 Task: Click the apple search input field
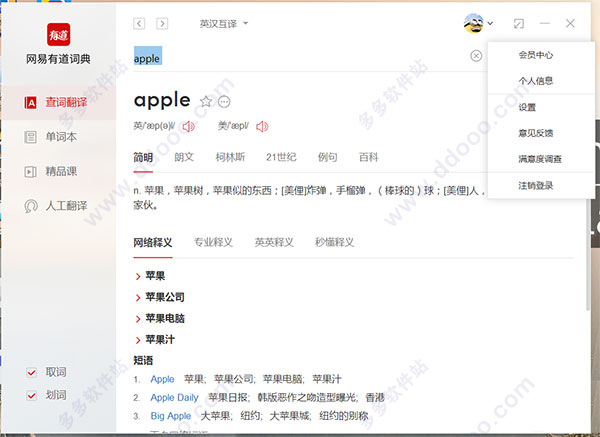coord(300,56)
